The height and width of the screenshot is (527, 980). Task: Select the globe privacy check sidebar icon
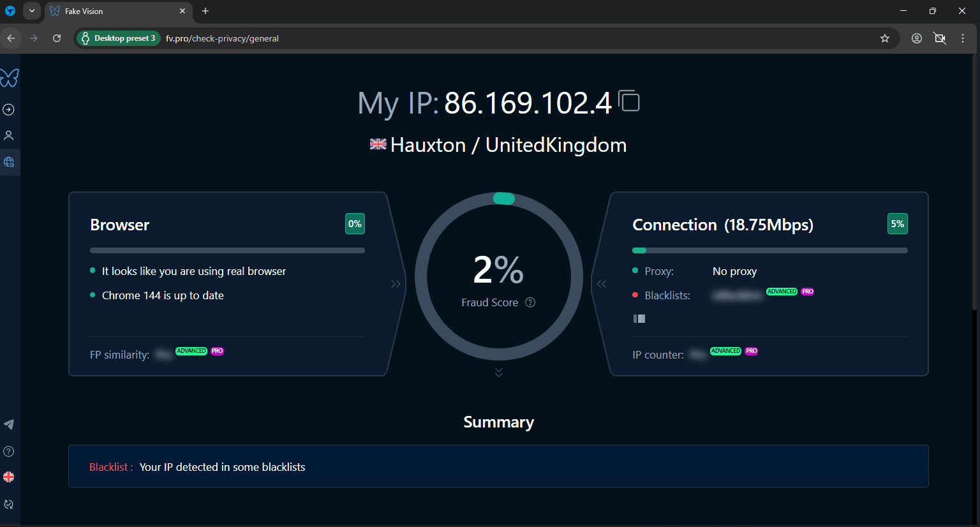click(x=9, y=162)
